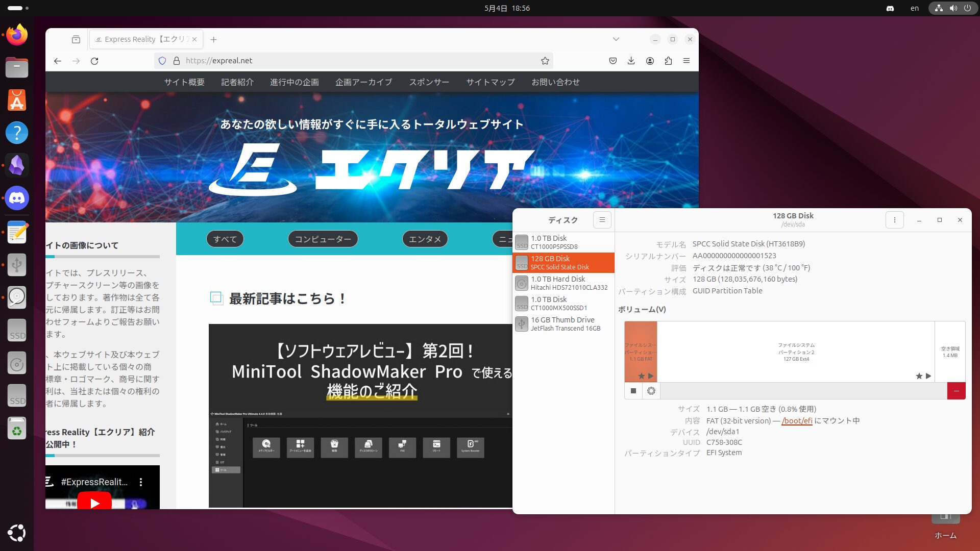Open the partition gear options menu
This screenshot has width=980, height=551.
click(x=651, y=391)
